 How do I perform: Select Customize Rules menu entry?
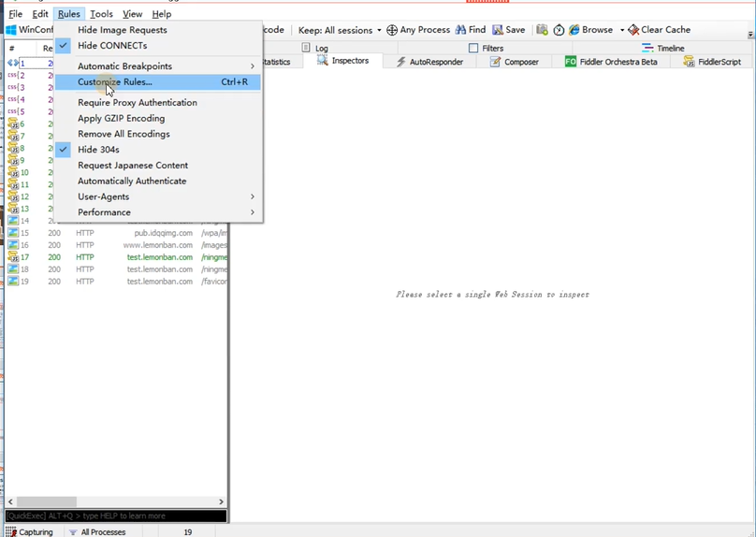[115, 82]
